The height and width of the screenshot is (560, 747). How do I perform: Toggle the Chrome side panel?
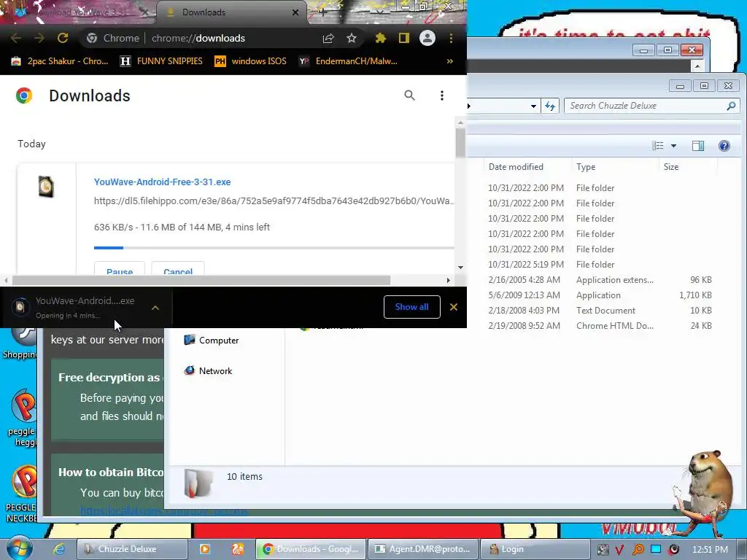coord(404,38)
